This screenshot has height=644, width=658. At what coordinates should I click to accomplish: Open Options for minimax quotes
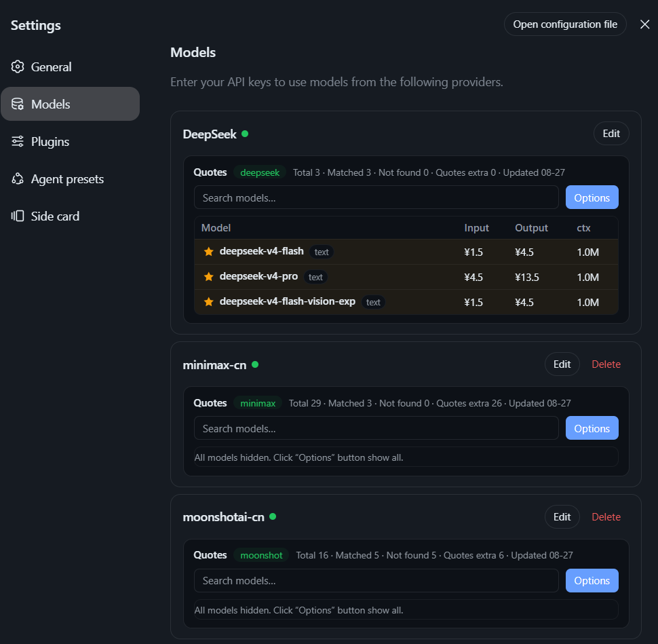click(592, 428)
